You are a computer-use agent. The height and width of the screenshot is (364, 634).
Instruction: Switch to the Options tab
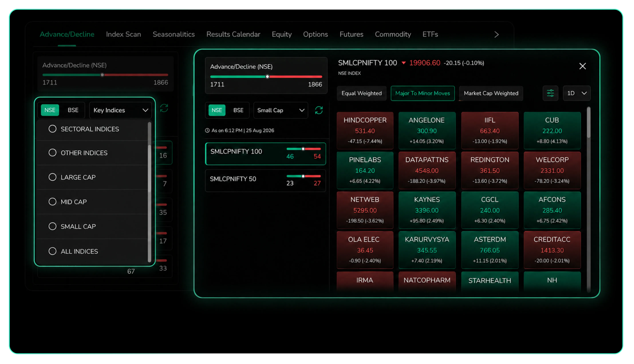pos(315,34)
